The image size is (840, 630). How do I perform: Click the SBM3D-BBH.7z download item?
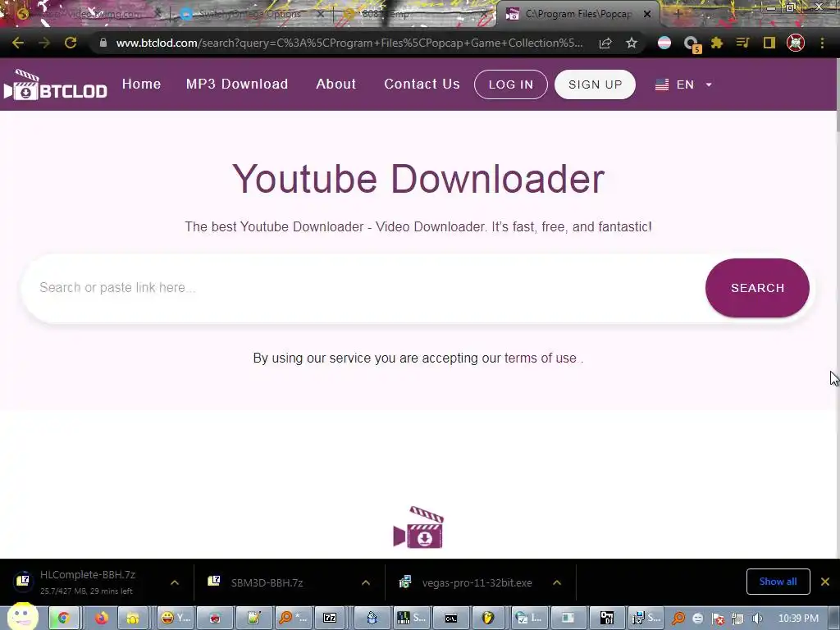click(267, 582)
